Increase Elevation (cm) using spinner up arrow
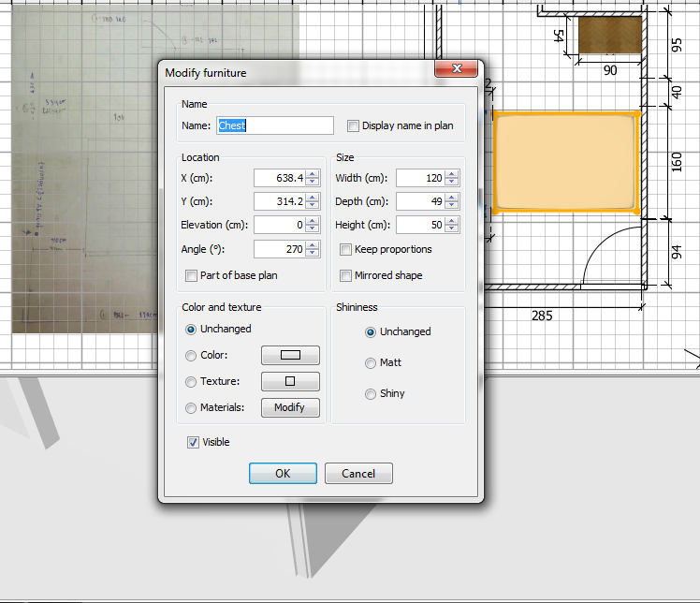This screenshot has height=603, width=700. [313, 221]
